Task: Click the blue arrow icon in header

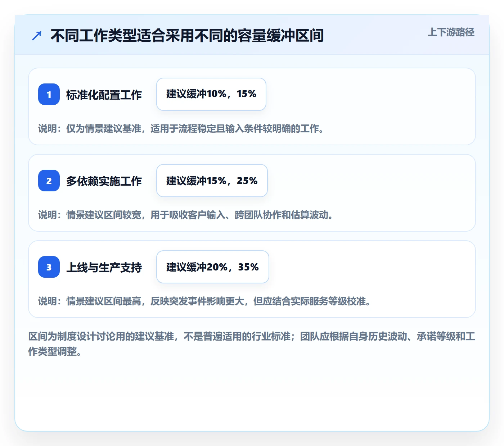Action: [x=37, y=36]
